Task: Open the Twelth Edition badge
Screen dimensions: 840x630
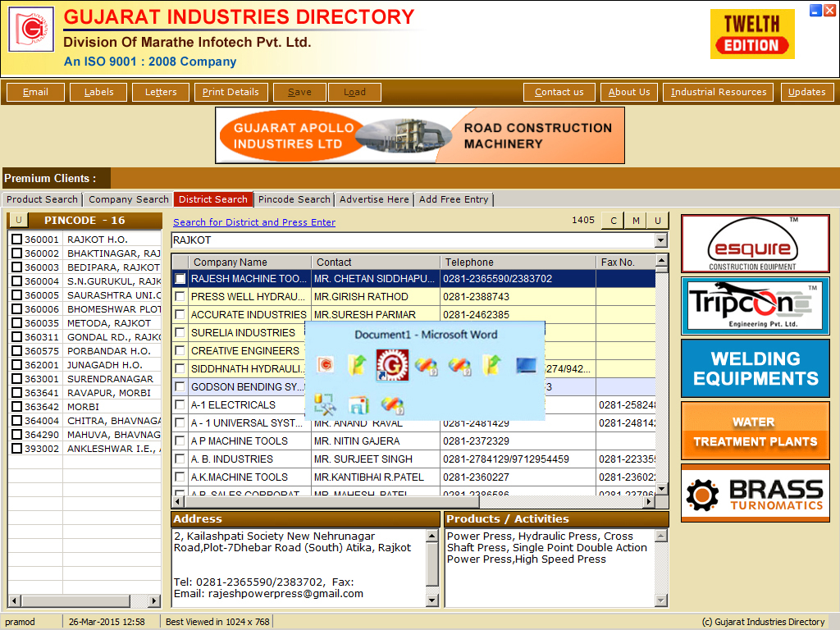Action: click(x=752, y=34)
